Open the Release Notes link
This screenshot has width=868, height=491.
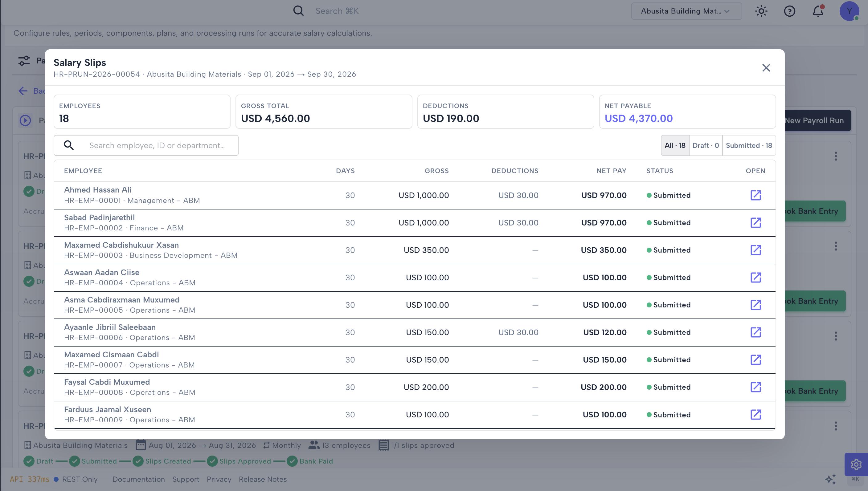(x=262, y=479)
